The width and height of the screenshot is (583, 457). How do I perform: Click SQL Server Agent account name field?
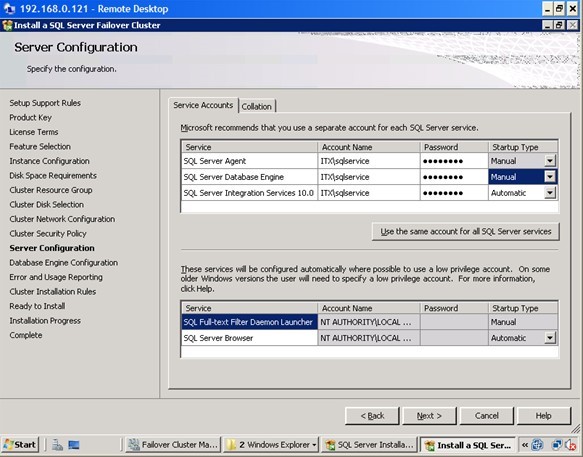[369, 161]
